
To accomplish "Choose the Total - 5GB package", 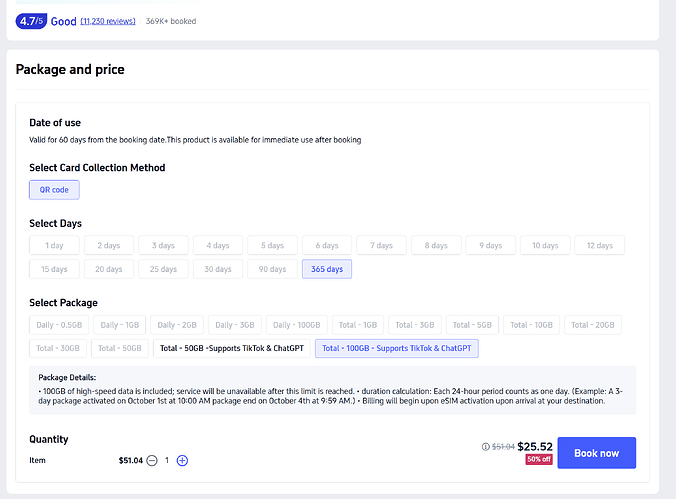I will (x=472, y=324).
